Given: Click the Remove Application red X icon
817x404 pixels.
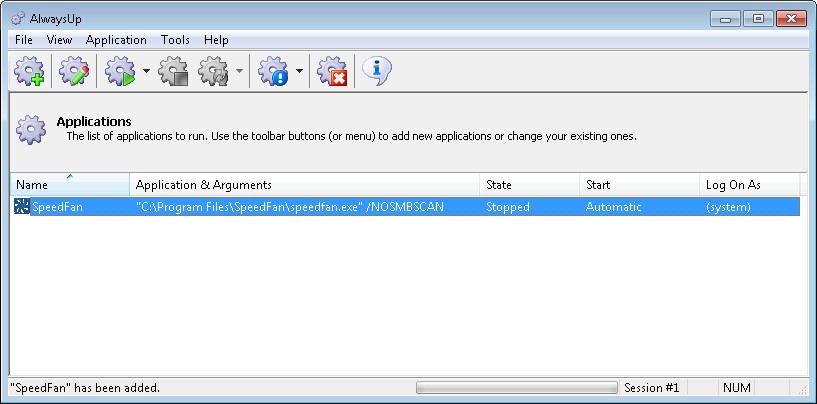Looking at the screenshot, I should click(332, 71).
